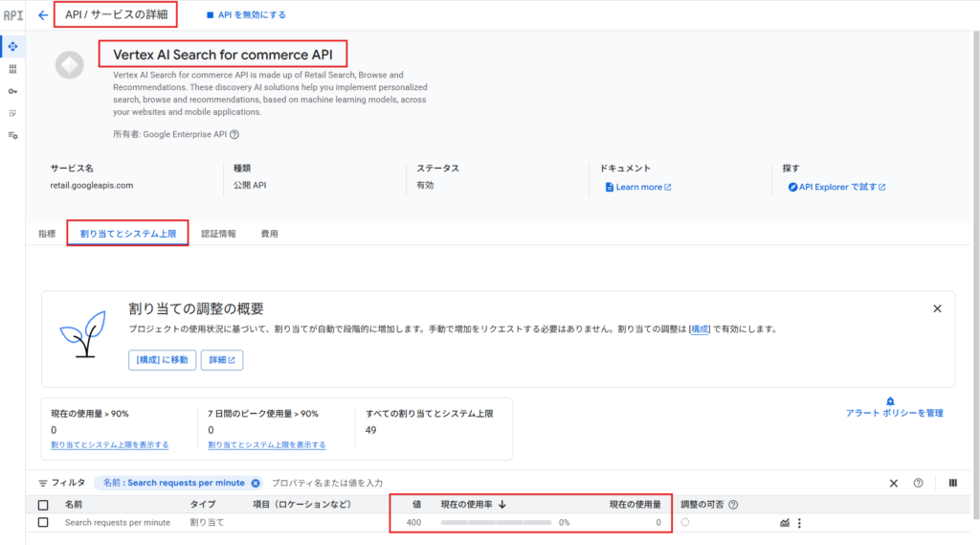This screenshot has height=545, width=980.
Task: Close the 割り当ての調整の概要 banner
Action: [x=937, y=308]
